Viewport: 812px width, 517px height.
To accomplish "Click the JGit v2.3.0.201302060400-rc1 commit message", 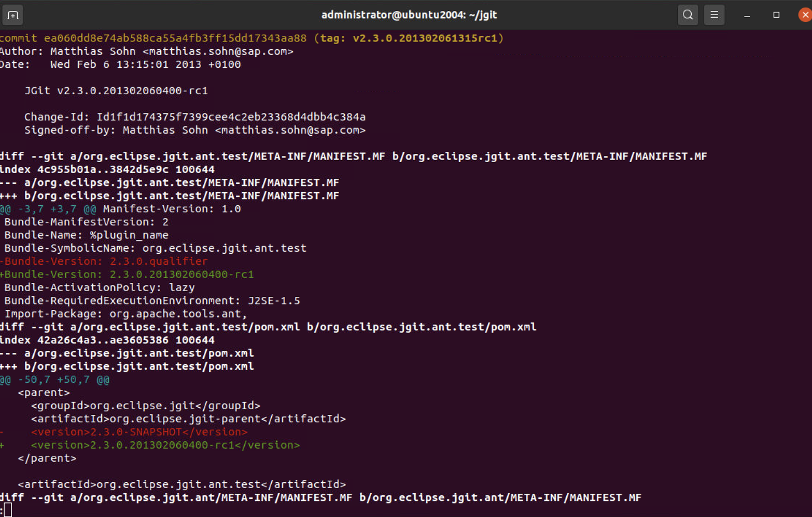I will pyautogui.click(x=116, y=91).
